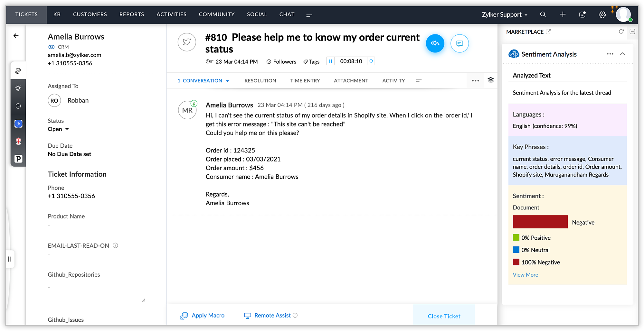This screenshot has width=644, height=331.
Task: Pause the ticket timer
Action: [x=330, y=61]
